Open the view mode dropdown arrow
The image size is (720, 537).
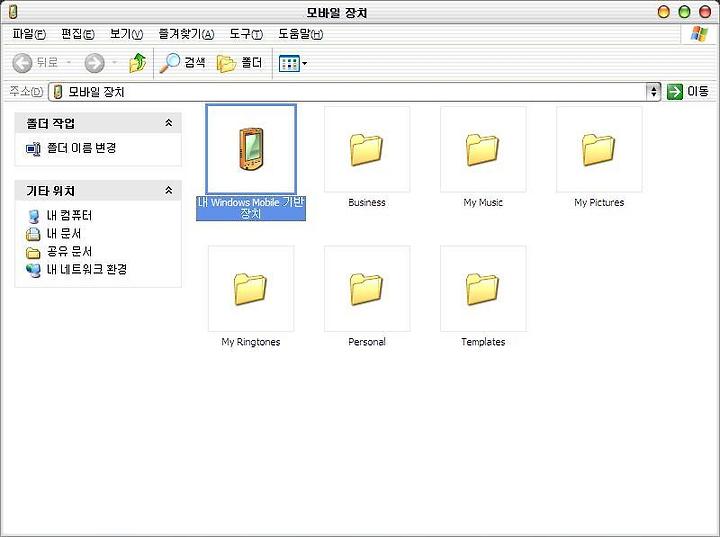(x=304, y=63)
